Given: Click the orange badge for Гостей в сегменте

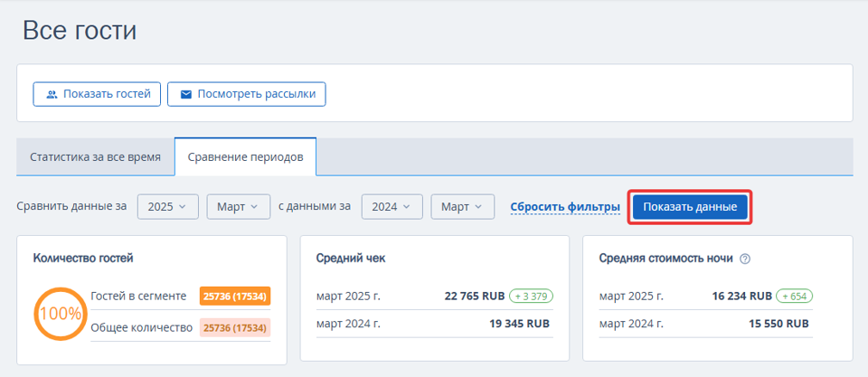Looking at the screenshot, I should tap(235, 297).
